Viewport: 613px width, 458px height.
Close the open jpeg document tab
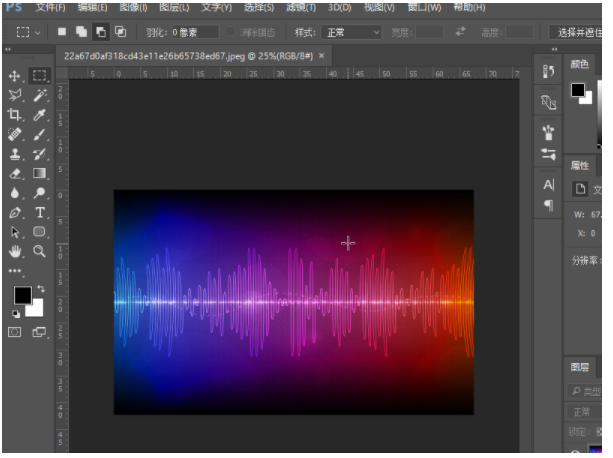point(323,56)
